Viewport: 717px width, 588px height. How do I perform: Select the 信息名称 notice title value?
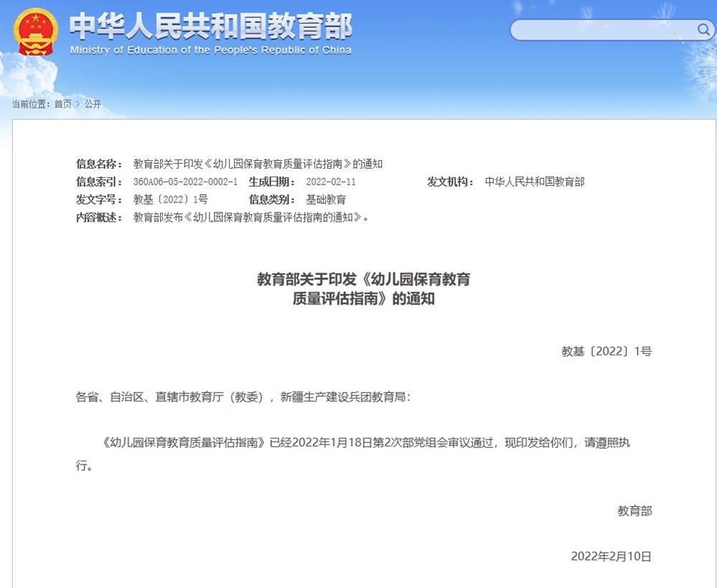[x=258, y=164]
